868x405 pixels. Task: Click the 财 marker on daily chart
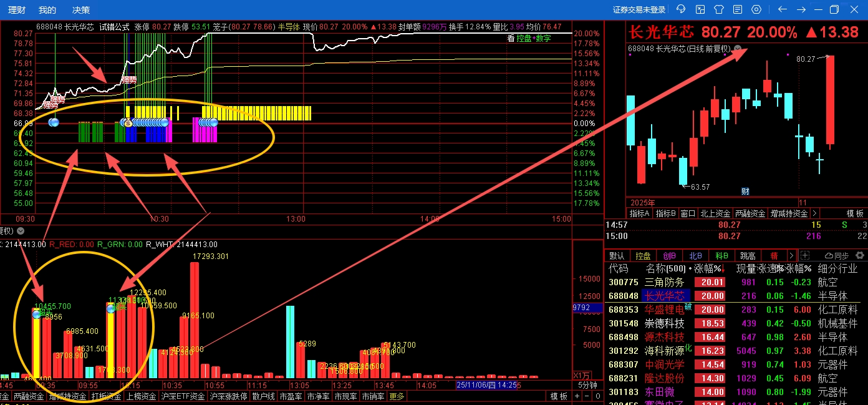pos(745,191)
